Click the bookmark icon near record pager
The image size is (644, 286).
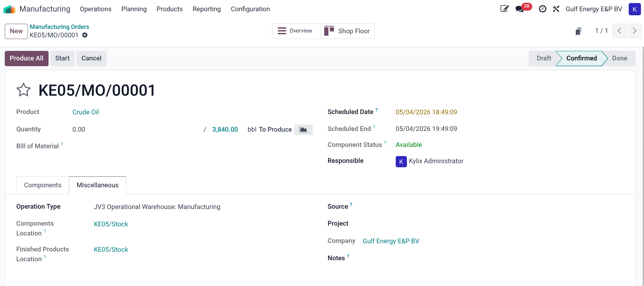(578, 31)
